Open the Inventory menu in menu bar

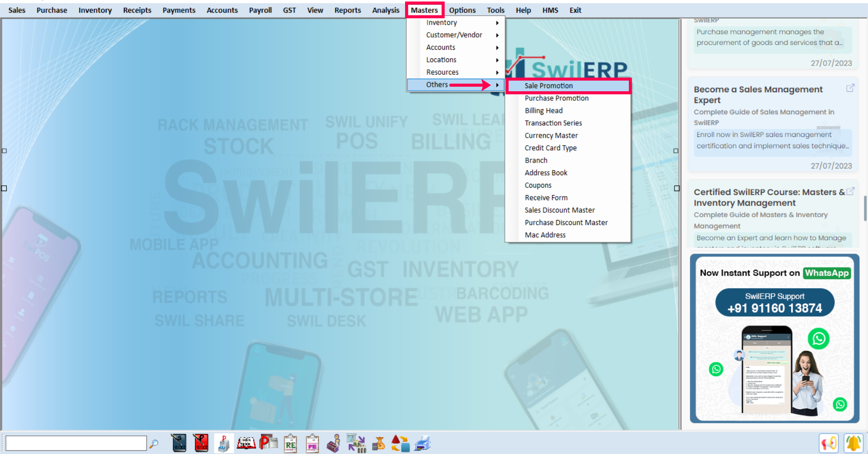(95, 10)
